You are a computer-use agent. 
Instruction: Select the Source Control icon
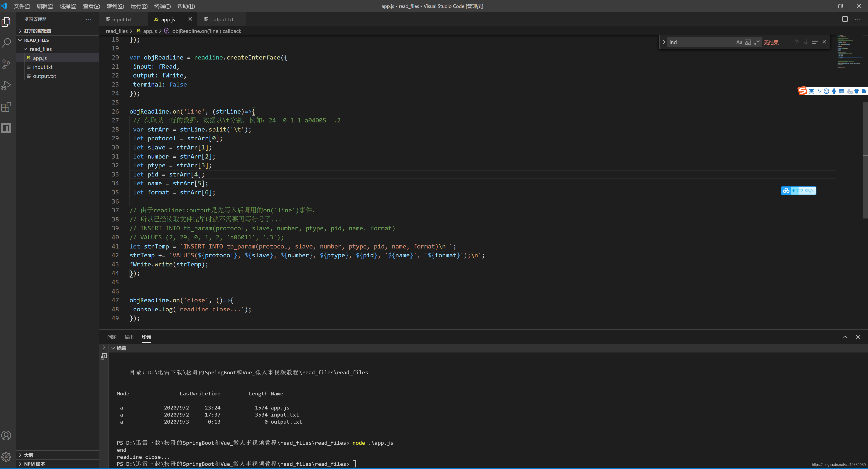click(6, 64)
